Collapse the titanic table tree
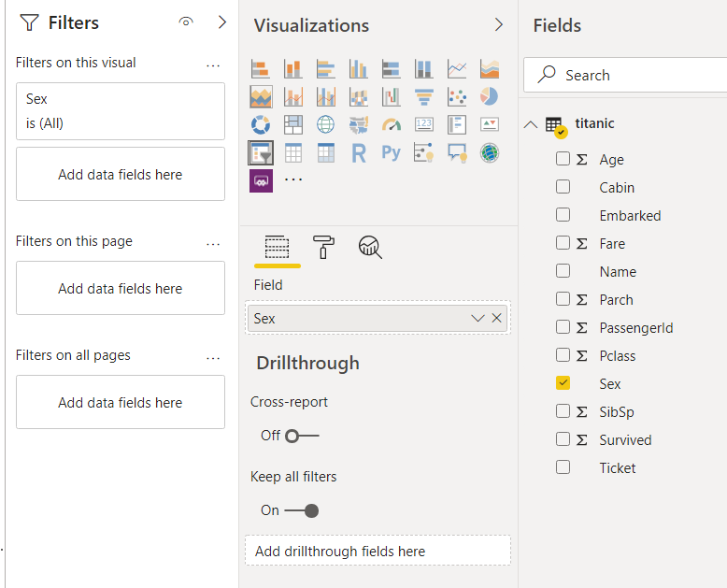The image size is (727, 588). (531, 124)
